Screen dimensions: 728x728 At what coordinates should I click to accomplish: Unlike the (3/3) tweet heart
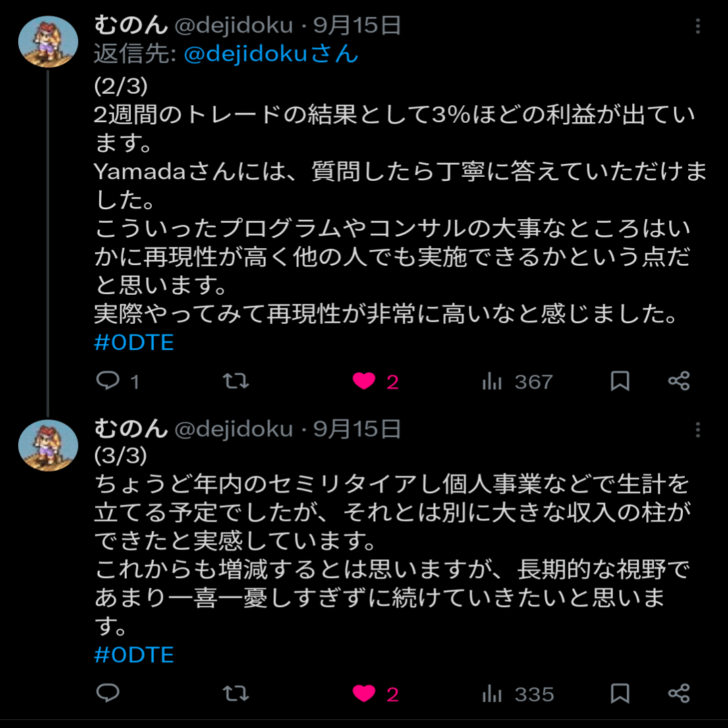pos(364,694)
